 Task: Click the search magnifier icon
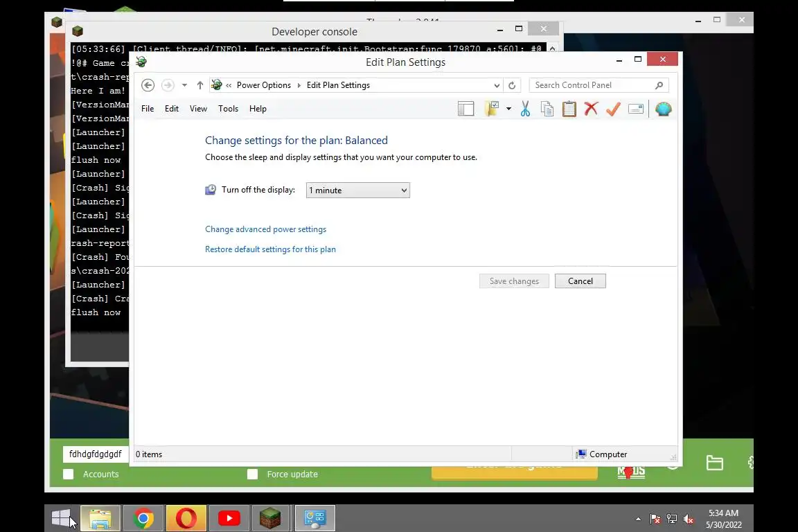[659, 85]
